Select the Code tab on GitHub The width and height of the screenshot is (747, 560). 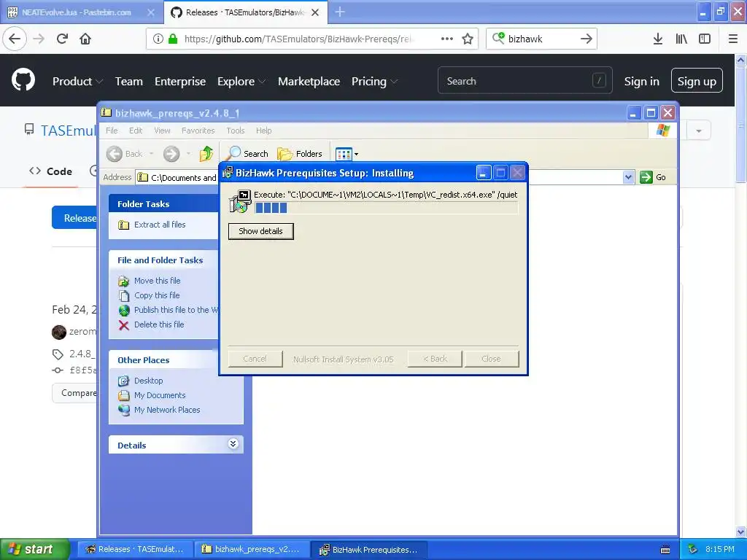(50, 171)
